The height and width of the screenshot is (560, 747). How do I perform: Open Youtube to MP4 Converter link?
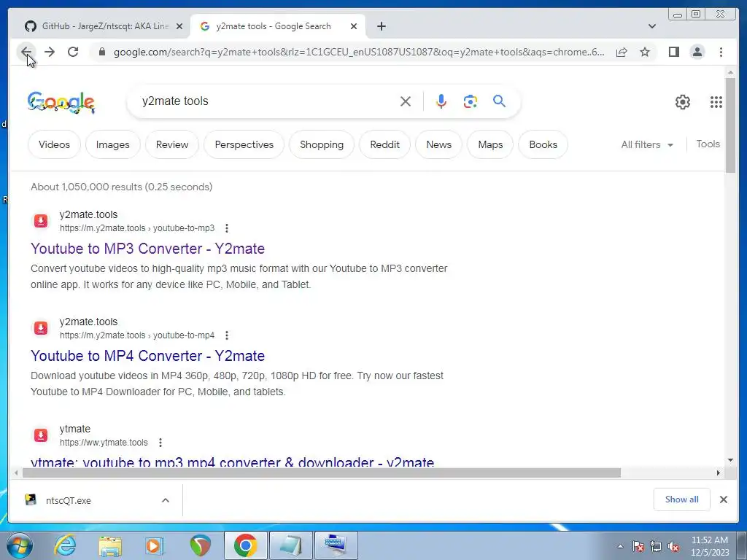coord(147,356)
